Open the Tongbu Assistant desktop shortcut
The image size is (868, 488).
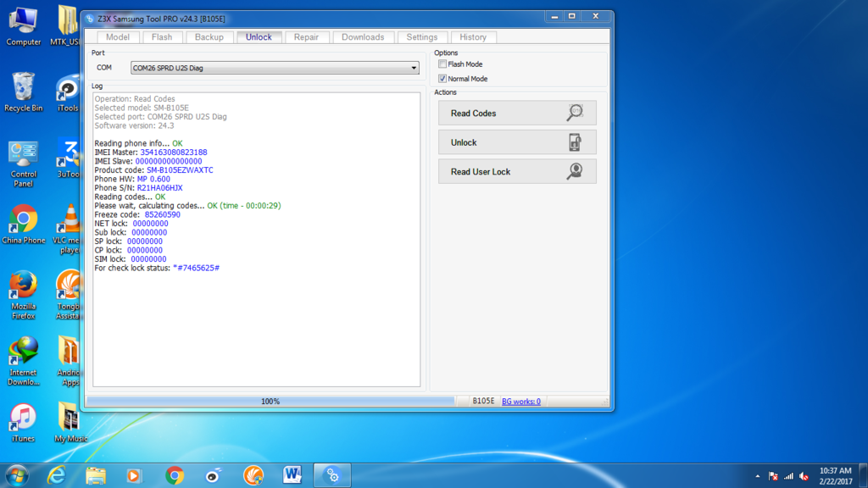tap(68, 296)
